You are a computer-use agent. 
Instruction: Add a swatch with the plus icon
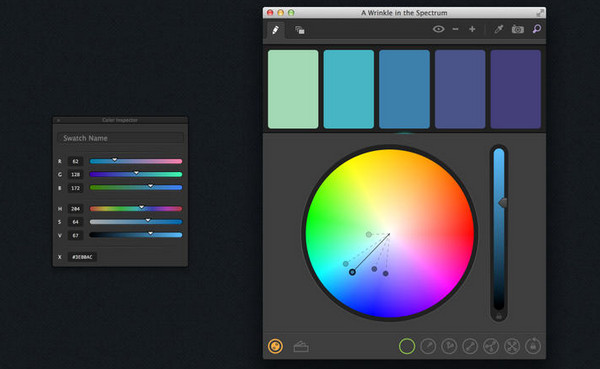click(472, 29)
